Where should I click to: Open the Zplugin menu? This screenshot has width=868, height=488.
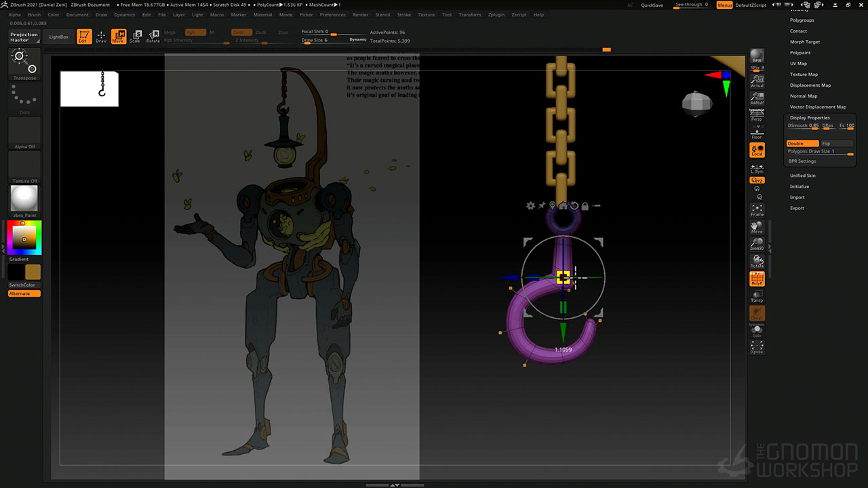[x=496, y=14]
